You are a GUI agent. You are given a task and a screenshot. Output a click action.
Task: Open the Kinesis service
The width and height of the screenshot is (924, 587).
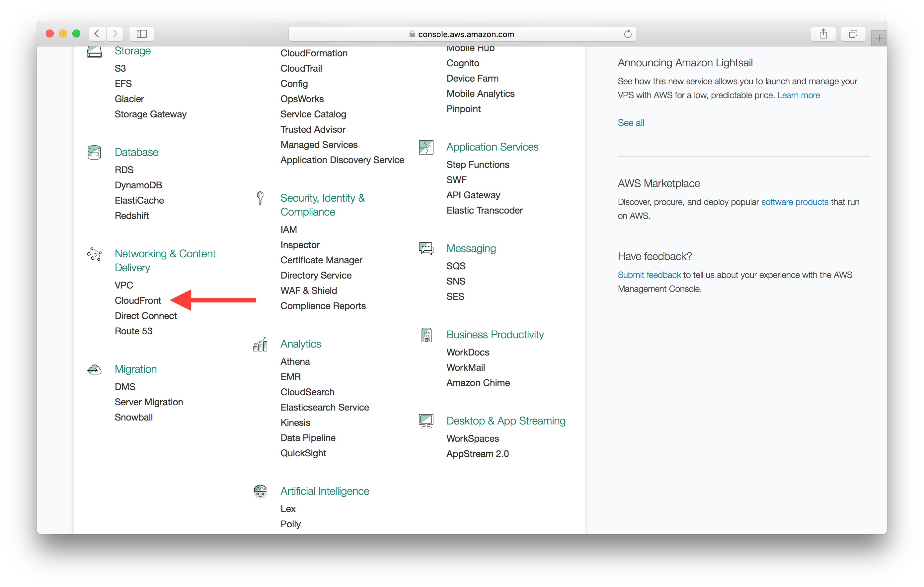pos(295,423)
